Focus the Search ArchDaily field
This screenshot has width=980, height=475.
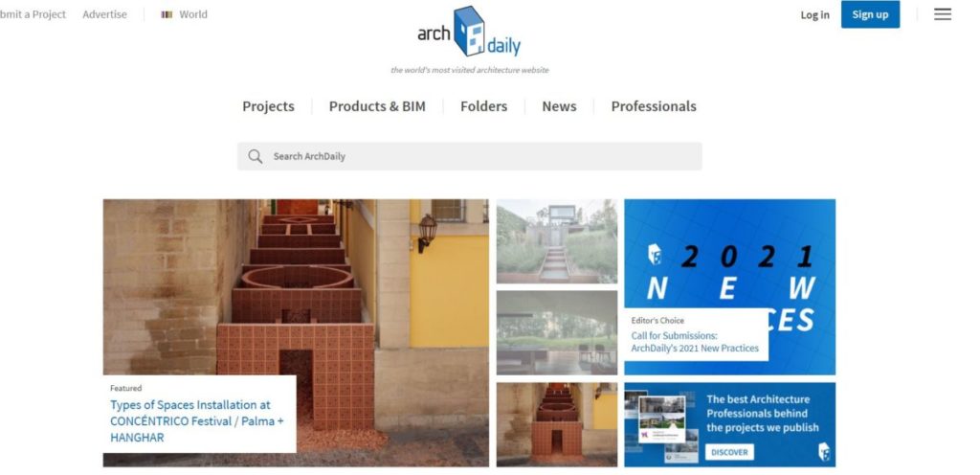(x=469, y=156)
